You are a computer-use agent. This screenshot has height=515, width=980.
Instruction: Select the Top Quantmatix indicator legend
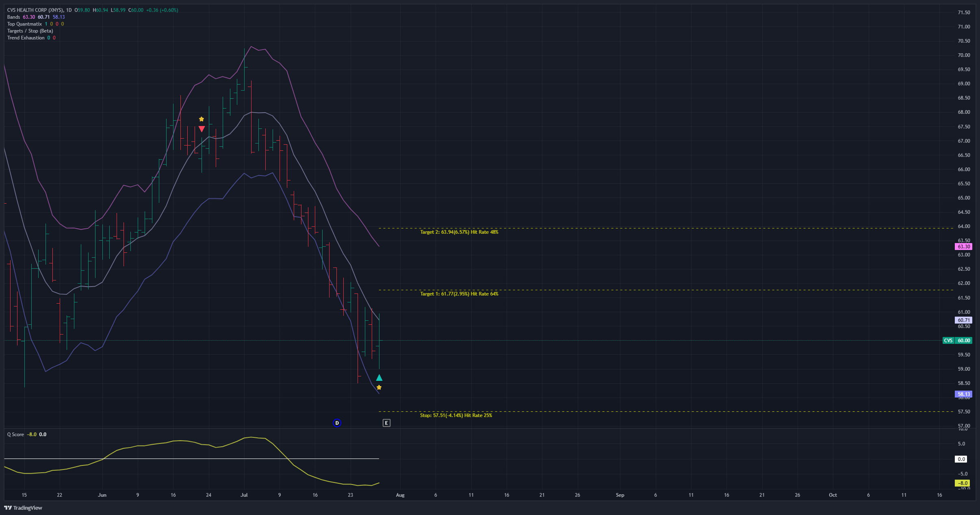[x=24, y=24]
